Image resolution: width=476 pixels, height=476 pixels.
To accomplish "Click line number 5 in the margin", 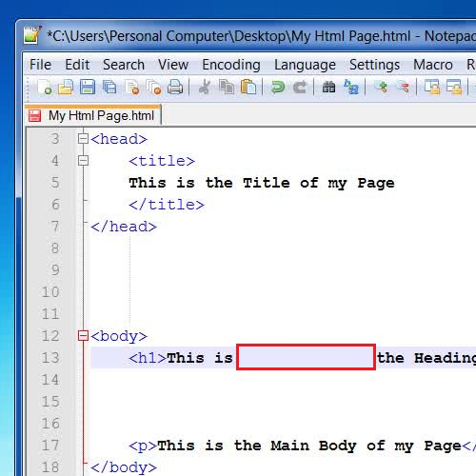I will [55, 183].
